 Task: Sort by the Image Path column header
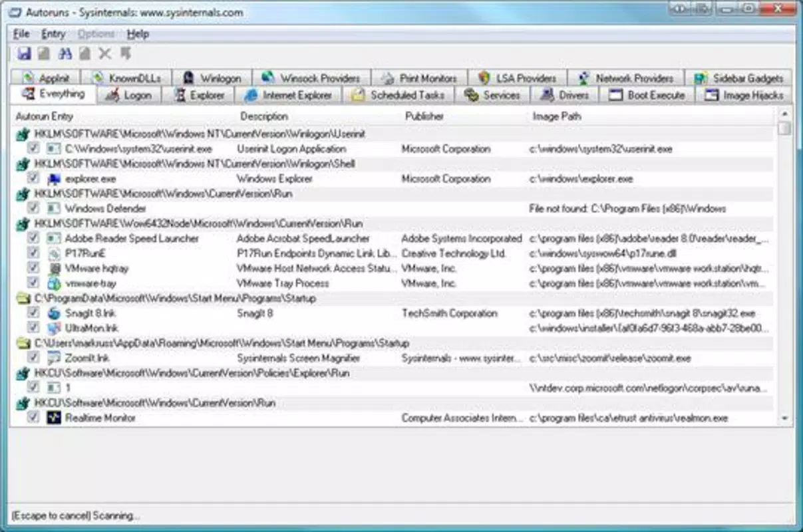(651, 116)
